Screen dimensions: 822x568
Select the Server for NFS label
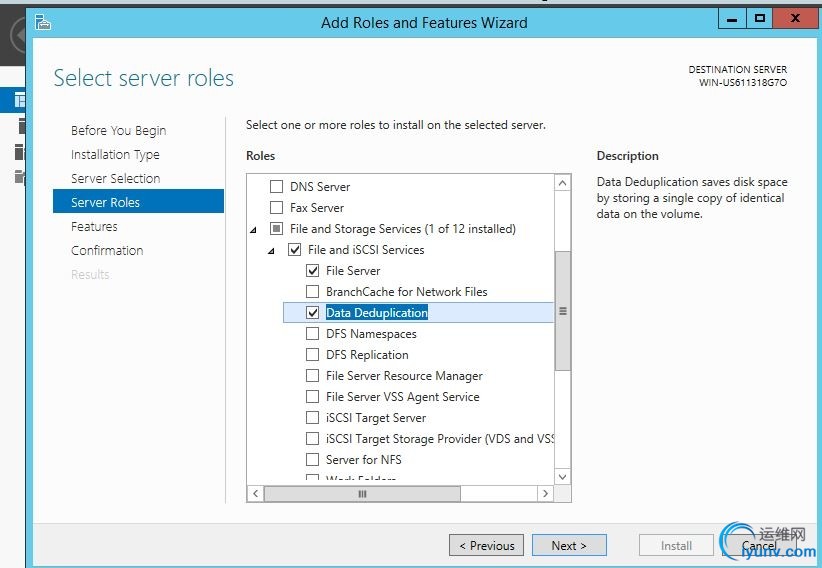coord(363,459)
